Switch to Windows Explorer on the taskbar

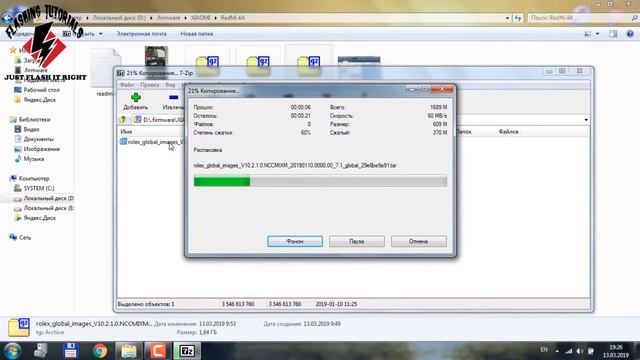(129, 351)
